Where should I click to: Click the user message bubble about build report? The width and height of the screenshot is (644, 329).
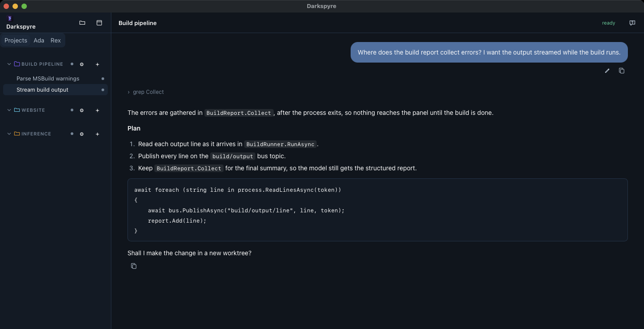(489, 52)
